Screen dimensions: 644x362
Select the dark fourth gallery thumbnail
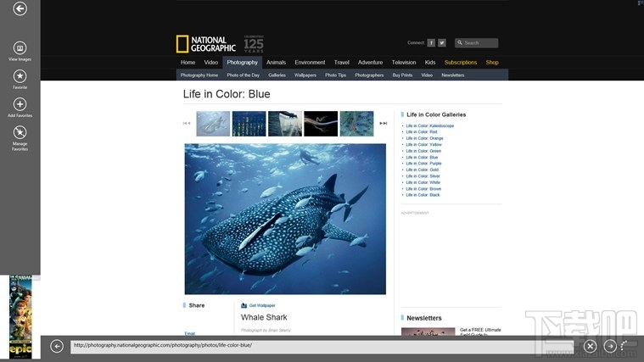(x=321, y=124)
